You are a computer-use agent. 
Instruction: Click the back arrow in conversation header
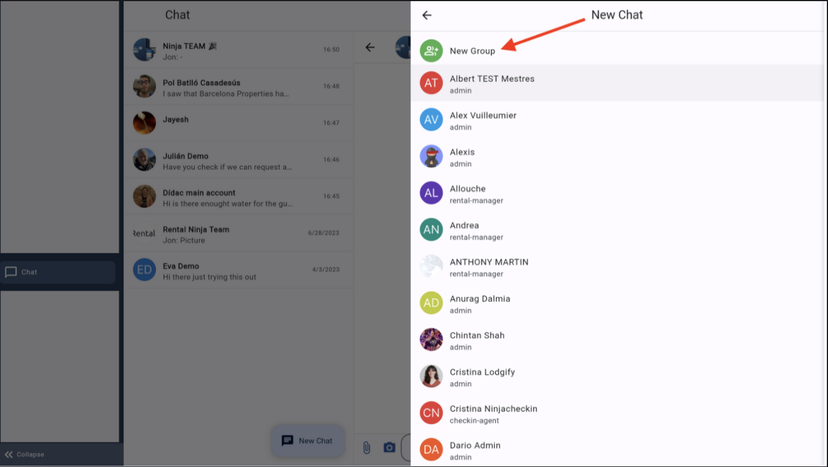370,47
